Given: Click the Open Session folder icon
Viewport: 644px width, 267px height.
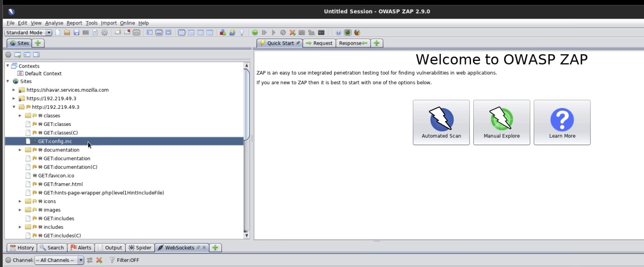Looking at the screenshot, I should click(67, 33).
